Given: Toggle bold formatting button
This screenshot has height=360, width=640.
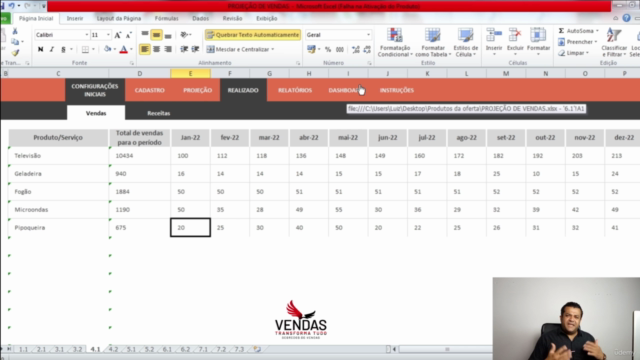Looking at the screenshot, I should [40, 49].
